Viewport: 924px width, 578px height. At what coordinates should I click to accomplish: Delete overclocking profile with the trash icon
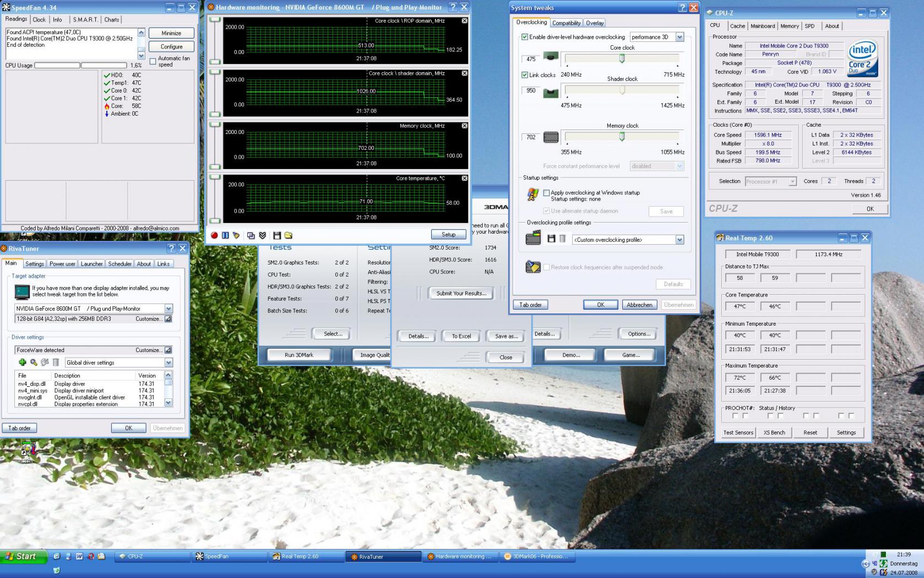coord(562,239)
